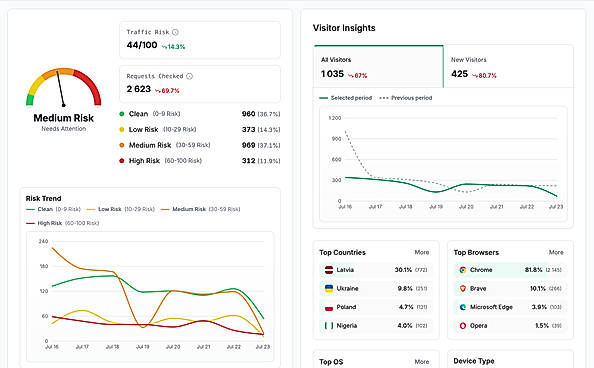Toggle Selected period line in visitors chart

(345, 98)
